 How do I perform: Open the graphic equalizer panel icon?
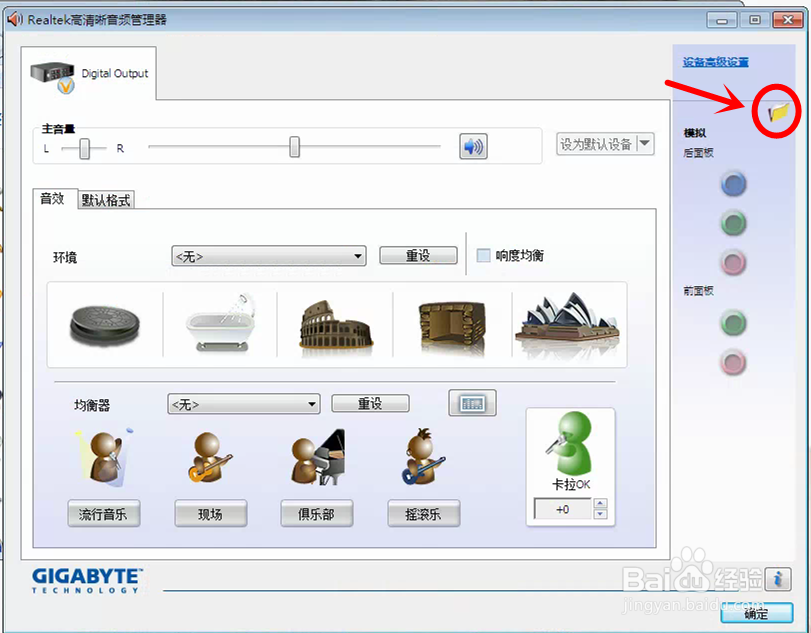[x=471, y=403]
